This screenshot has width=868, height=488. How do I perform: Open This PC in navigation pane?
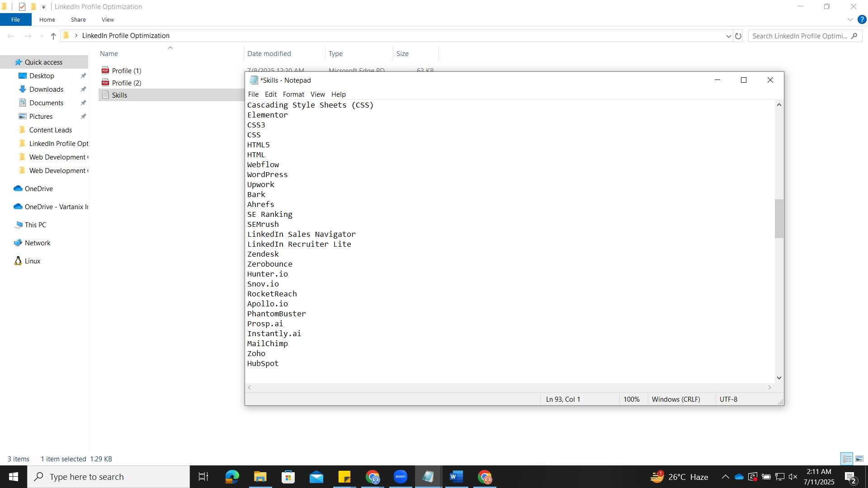pos(35,225)
